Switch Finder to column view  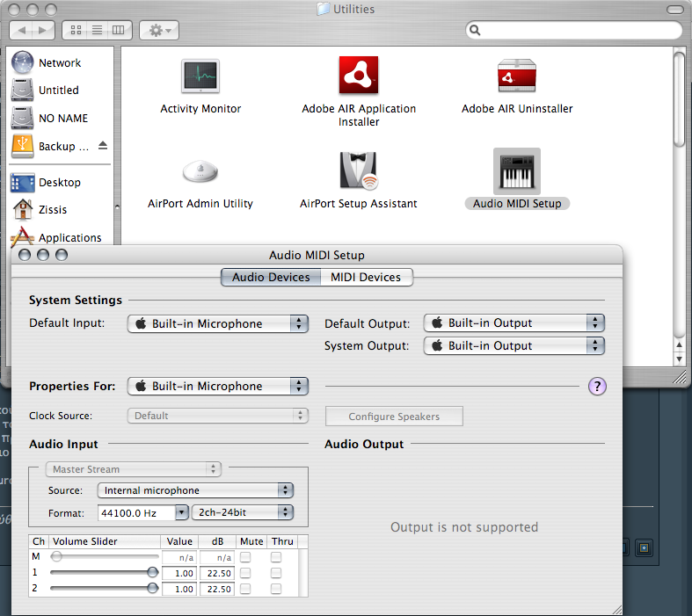[120, 30]
